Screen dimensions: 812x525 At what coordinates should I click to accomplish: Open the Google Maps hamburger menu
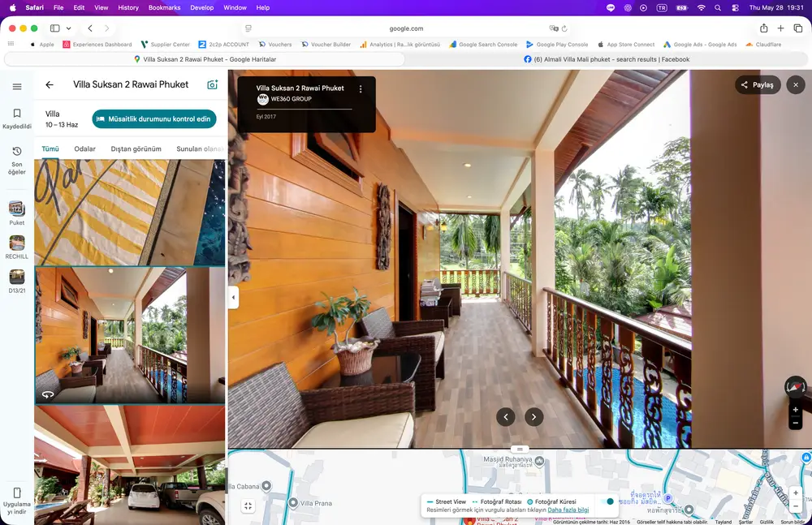(x=17, y=87)
